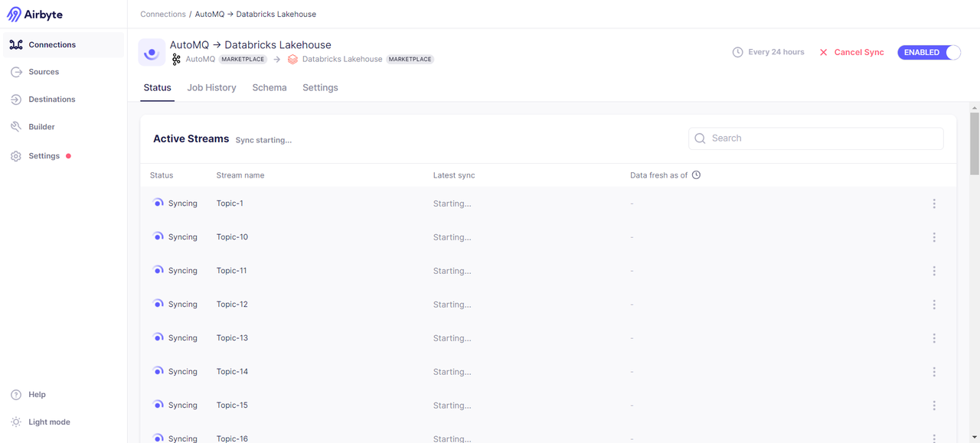This screenshot has height=443, width=980.
Task: Open Builder in the sidebar
Action: (64, 127)
